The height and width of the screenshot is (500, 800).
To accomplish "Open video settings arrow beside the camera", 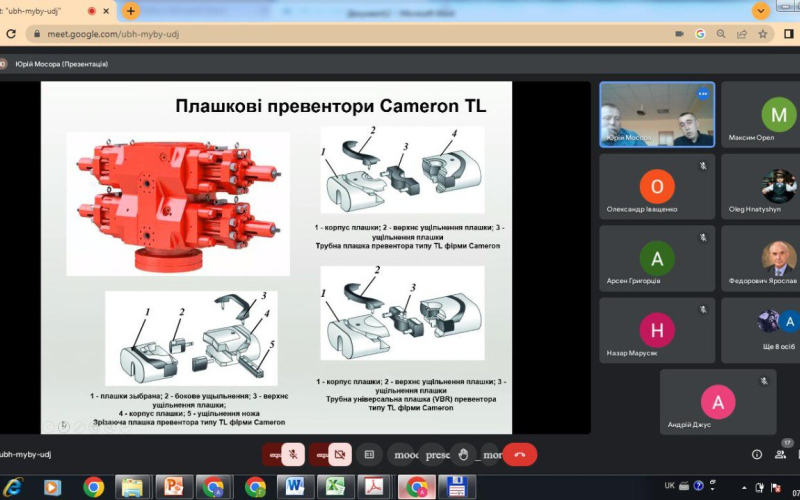I will pos(319,454).
